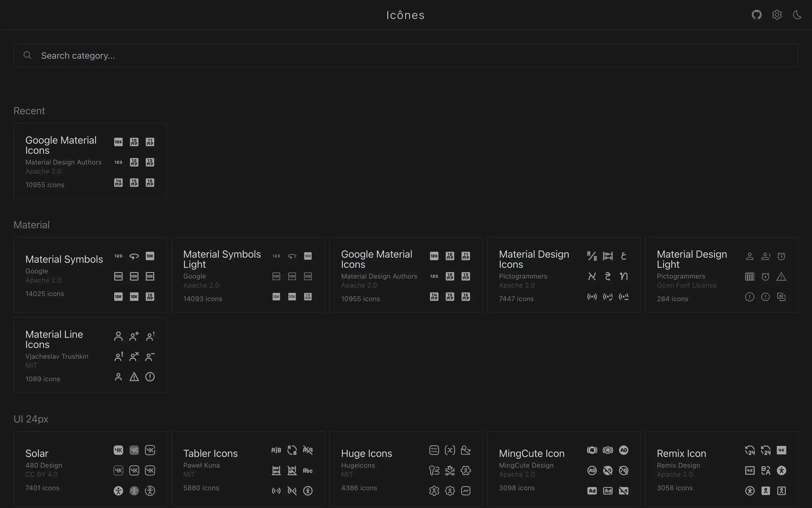The image size is (812, 508).
Task: Click alert circle icon in Material Line Icons
Action: 150,377
